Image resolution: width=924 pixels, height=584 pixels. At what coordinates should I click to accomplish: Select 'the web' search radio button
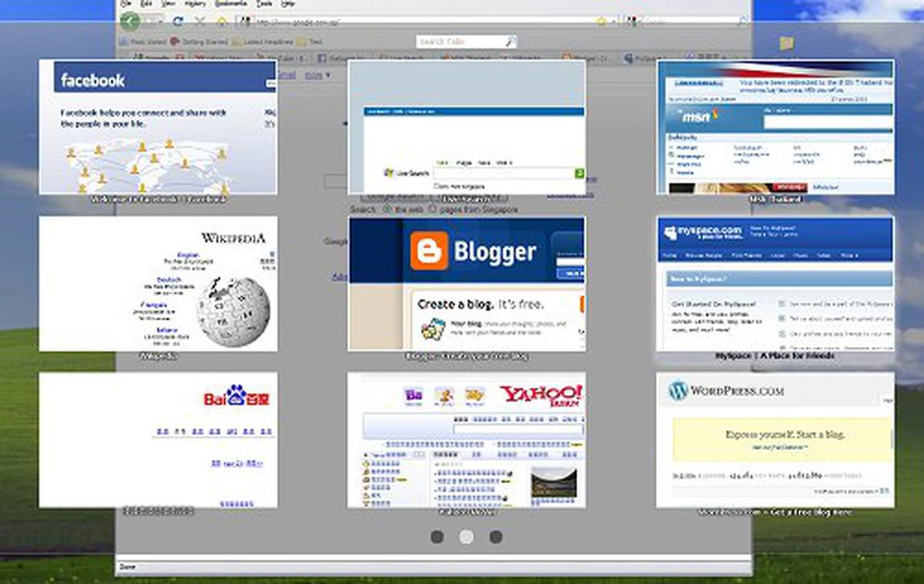tap(387, 209)
